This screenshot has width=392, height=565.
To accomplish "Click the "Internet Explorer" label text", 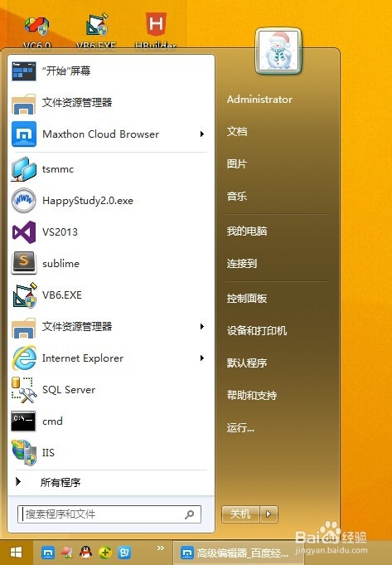I will 83,358.
